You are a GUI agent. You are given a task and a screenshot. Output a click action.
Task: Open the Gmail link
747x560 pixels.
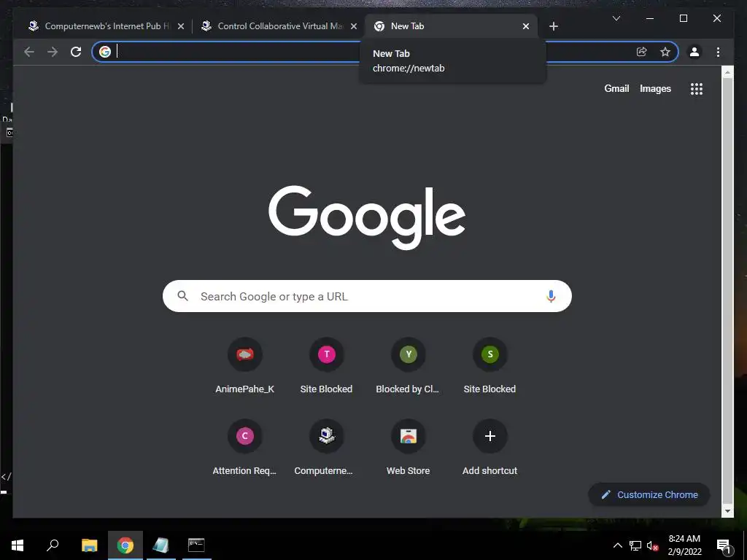pos(616,88)
